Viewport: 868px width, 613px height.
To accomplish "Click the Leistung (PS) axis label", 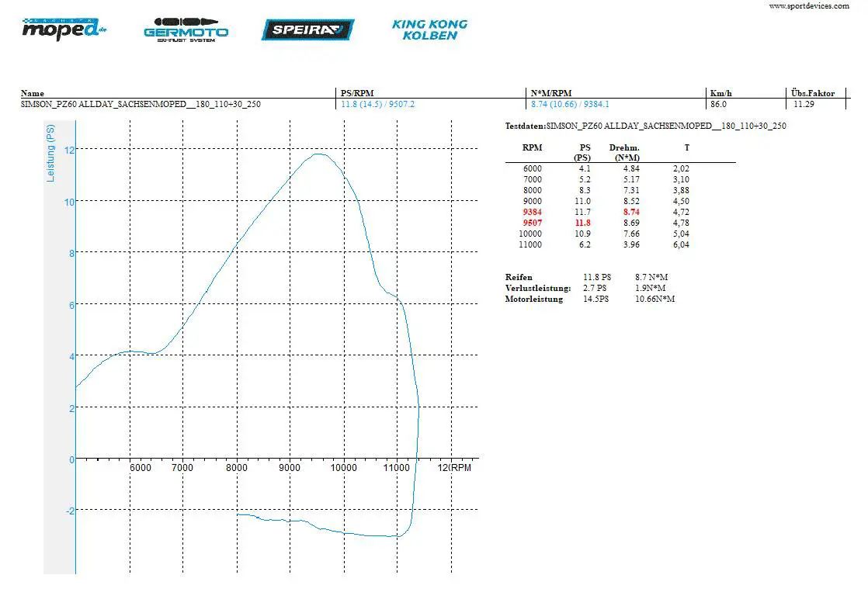I will tap(51, 154).
